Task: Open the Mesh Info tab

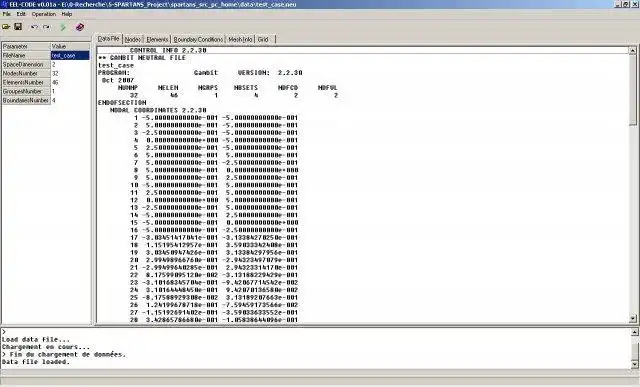Action: click(x=240, y=39)
